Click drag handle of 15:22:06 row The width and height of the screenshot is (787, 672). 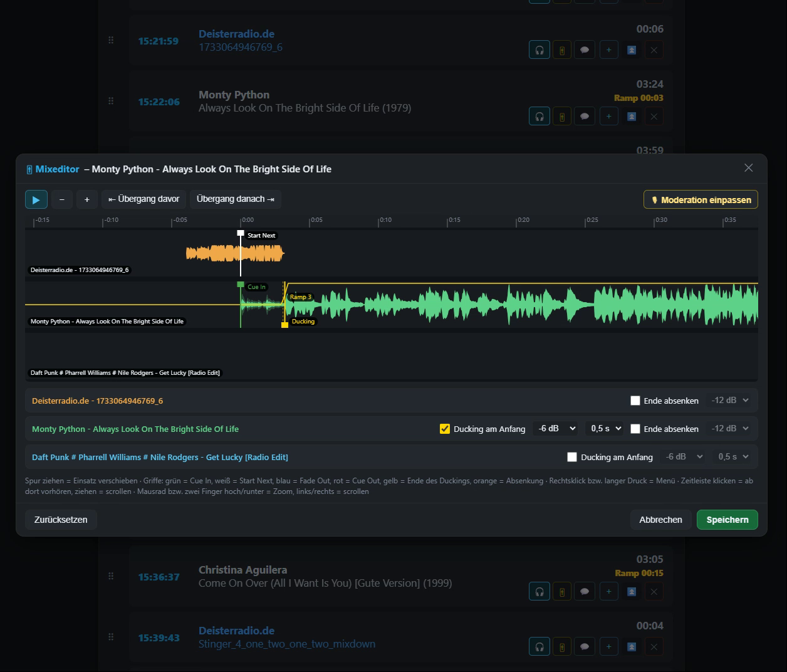(111, 101)
